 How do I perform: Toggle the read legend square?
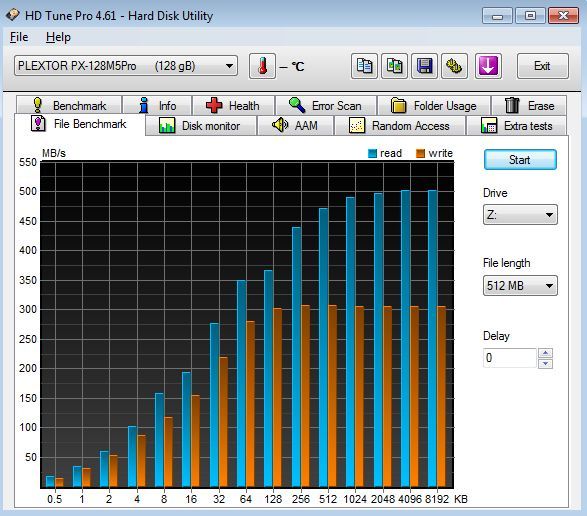tap(372, 154)
